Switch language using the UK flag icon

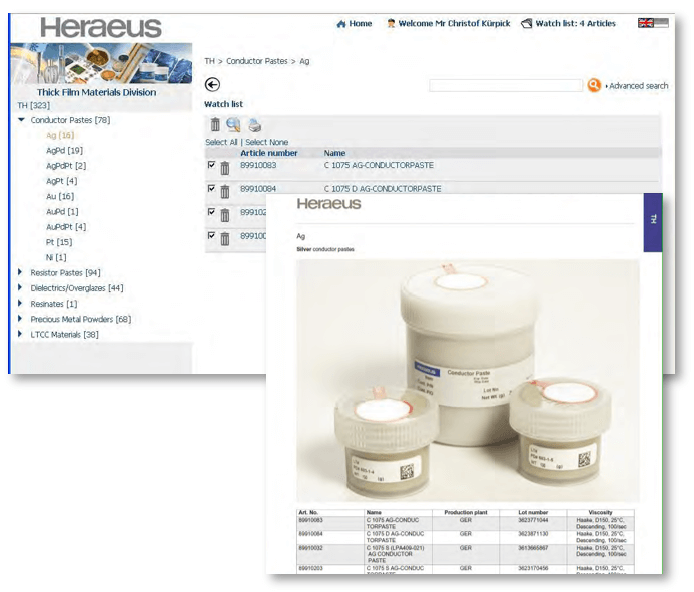[x=646, y=23]
